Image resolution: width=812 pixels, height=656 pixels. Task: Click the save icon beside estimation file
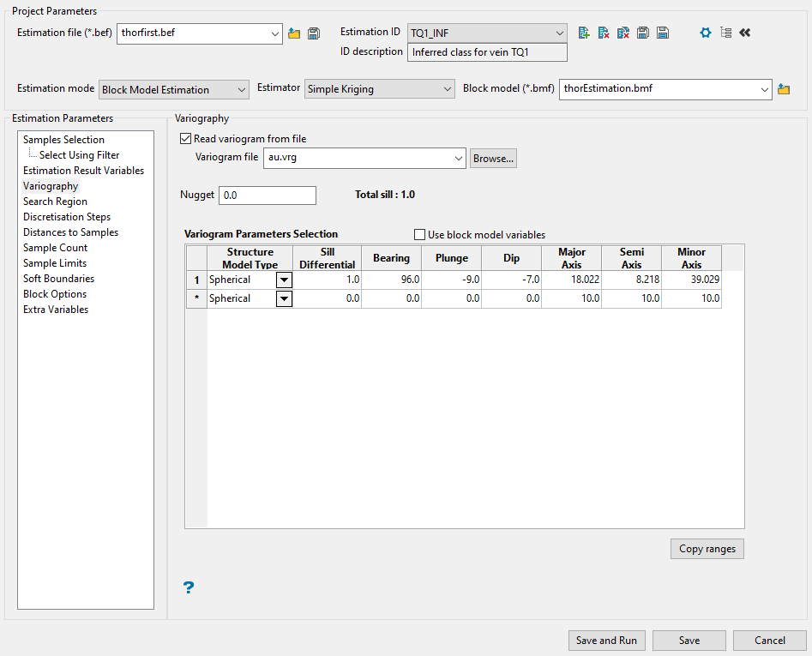click(314, 33)
